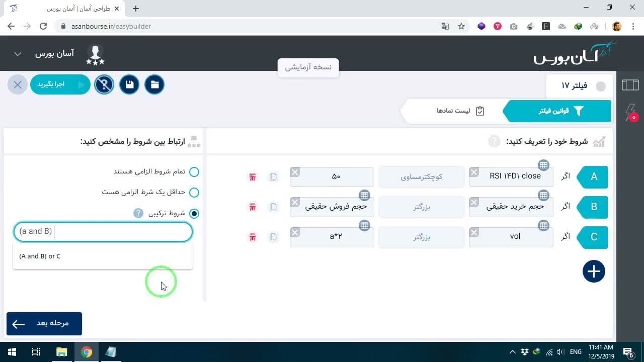Switch to قوانین فیلتر tab
Screen dimensions: 644x362
coord(557,111)
